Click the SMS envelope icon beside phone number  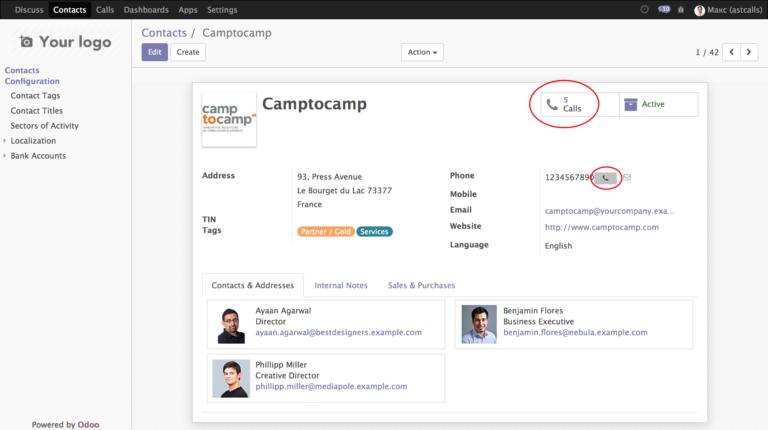pyautogui.click(x=627, y=177)
